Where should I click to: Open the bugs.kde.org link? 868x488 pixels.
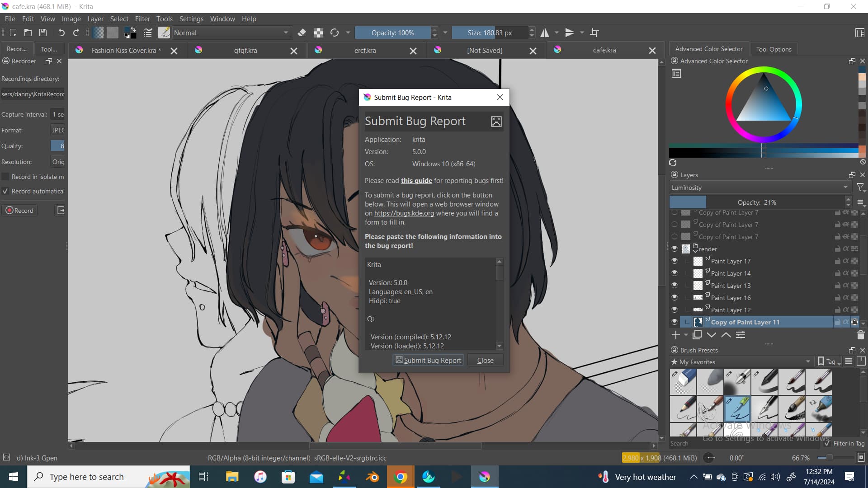click(404, 213)
